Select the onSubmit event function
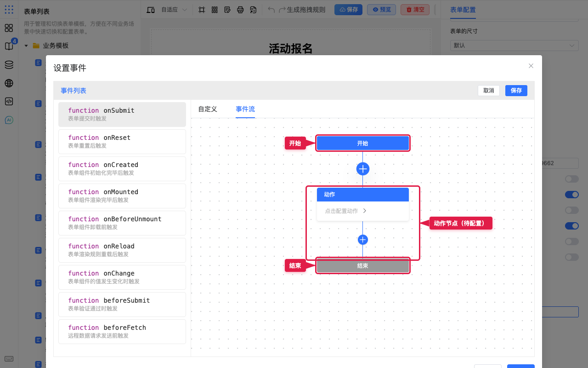Screen dimensions: 588x368 122,115
